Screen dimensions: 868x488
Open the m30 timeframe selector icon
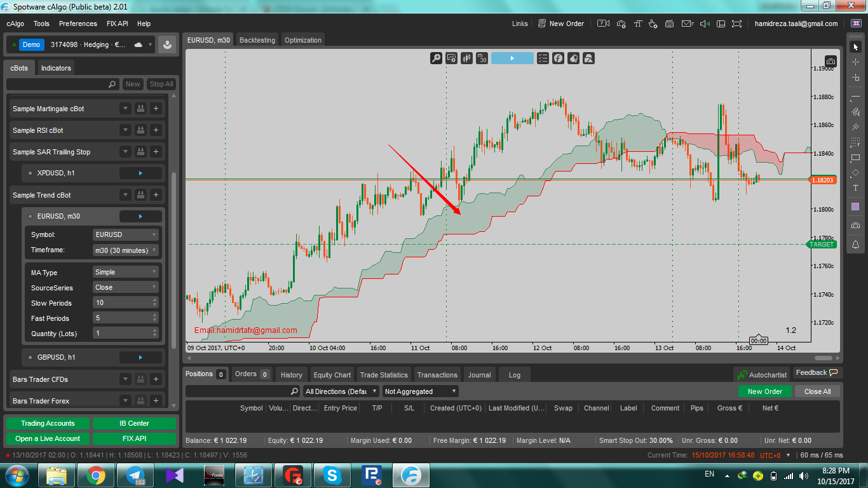pos(482,58)
